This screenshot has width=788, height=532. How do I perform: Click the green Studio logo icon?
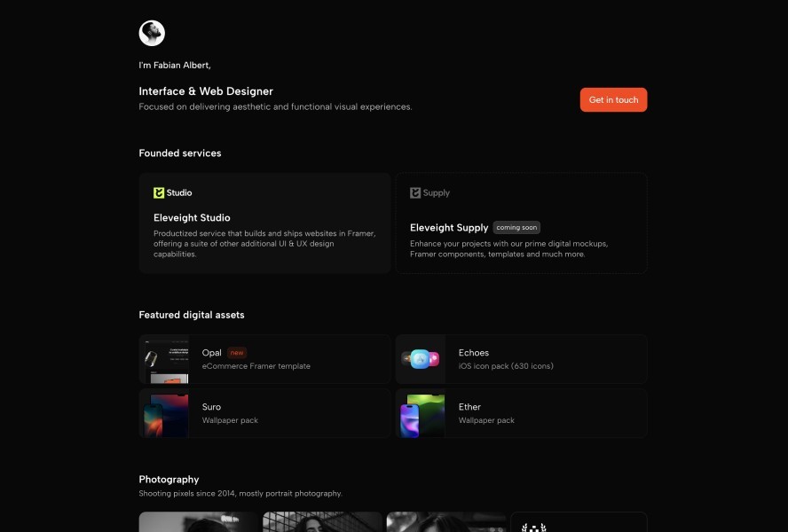(x=159, y=193)
